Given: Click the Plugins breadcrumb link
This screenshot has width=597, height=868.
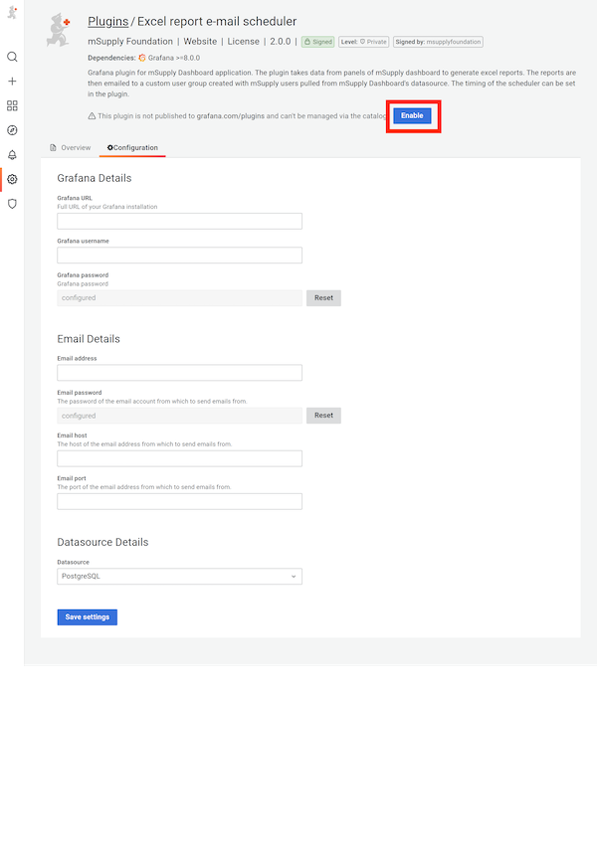Looking at the screenshot, I should tap(107, 21).
